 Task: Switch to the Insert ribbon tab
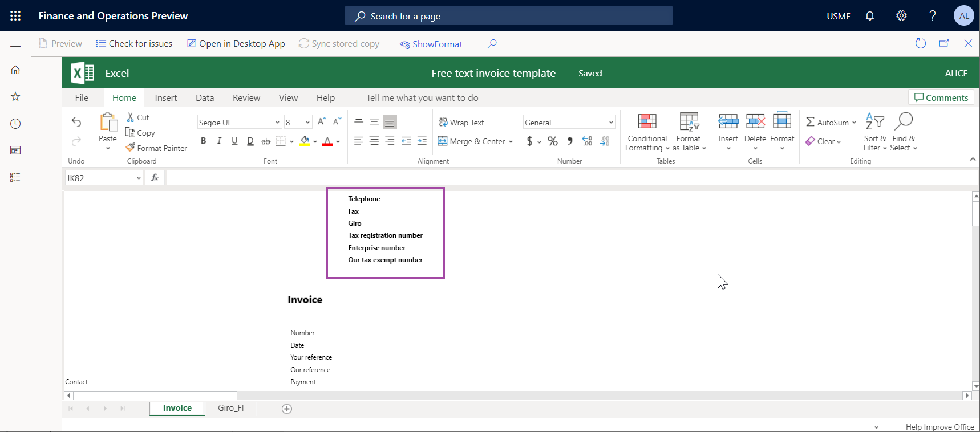(x=165, y=98)
